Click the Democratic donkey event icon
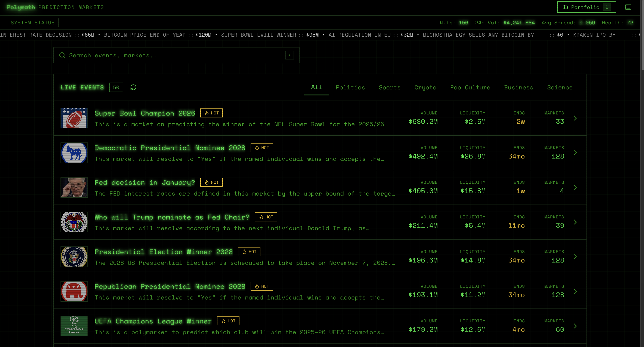Screen dimensions: 644x347 [74, 153]
